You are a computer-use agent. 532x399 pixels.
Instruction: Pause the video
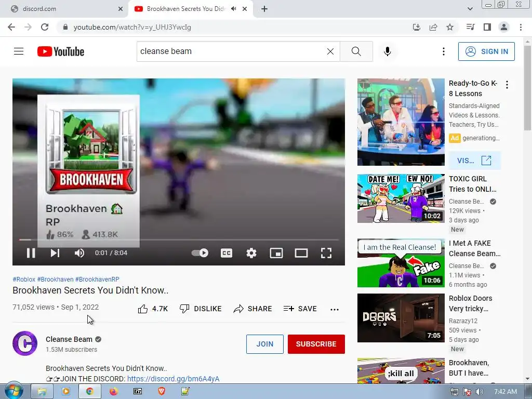(x=31, y=253)
